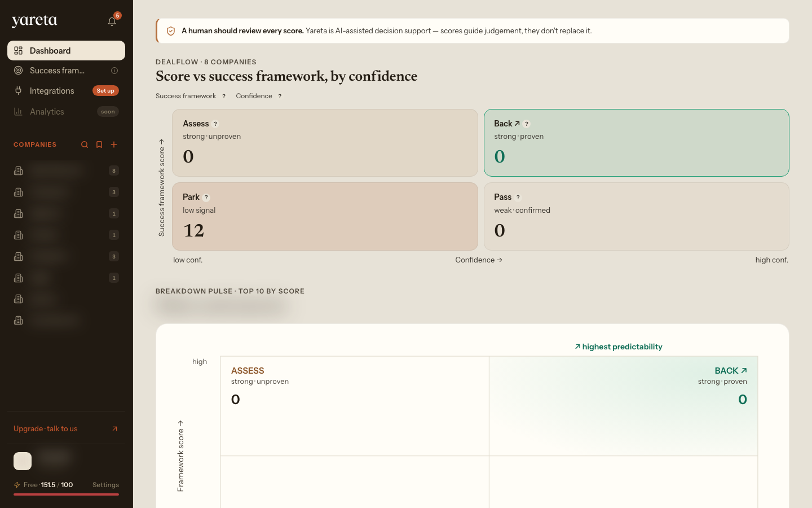Open the Assess strong unproven card
Screen dimensions: 812x508
click(325, 143)
